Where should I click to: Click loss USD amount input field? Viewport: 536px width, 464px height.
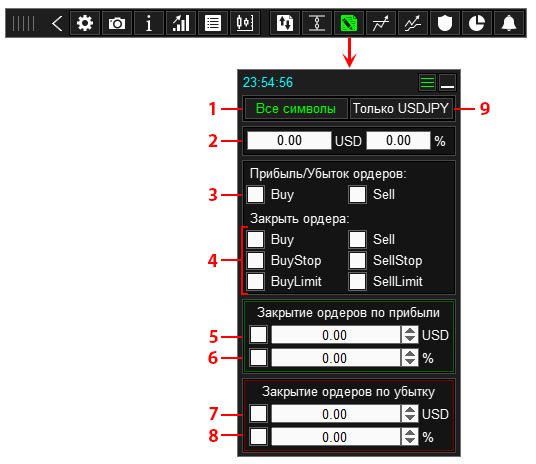click(x=336, y=414)
